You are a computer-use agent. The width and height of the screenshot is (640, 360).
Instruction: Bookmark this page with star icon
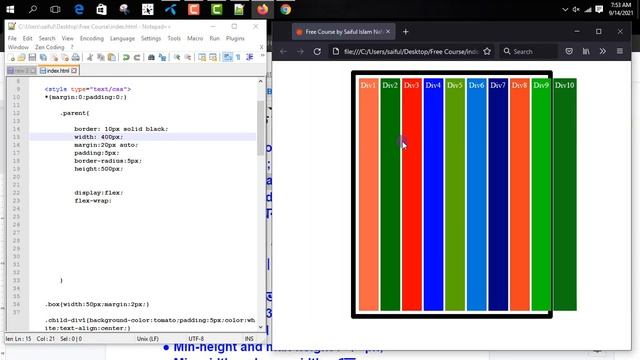coord(487,51)
